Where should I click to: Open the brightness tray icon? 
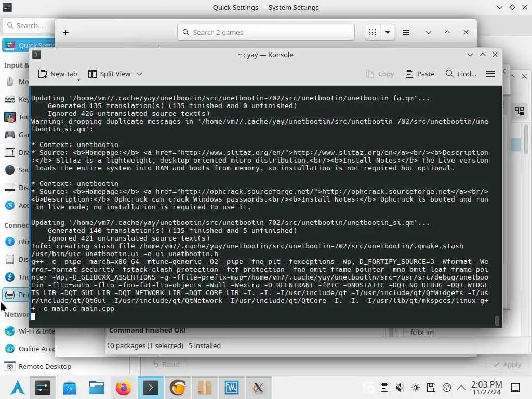coord(416,388)
